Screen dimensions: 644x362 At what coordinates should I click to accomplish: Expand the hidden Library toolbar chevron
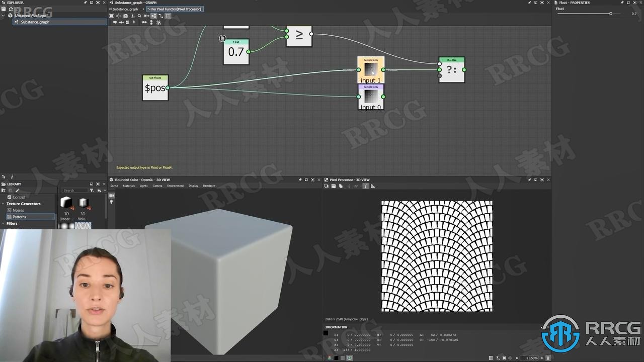click(105, 191)
